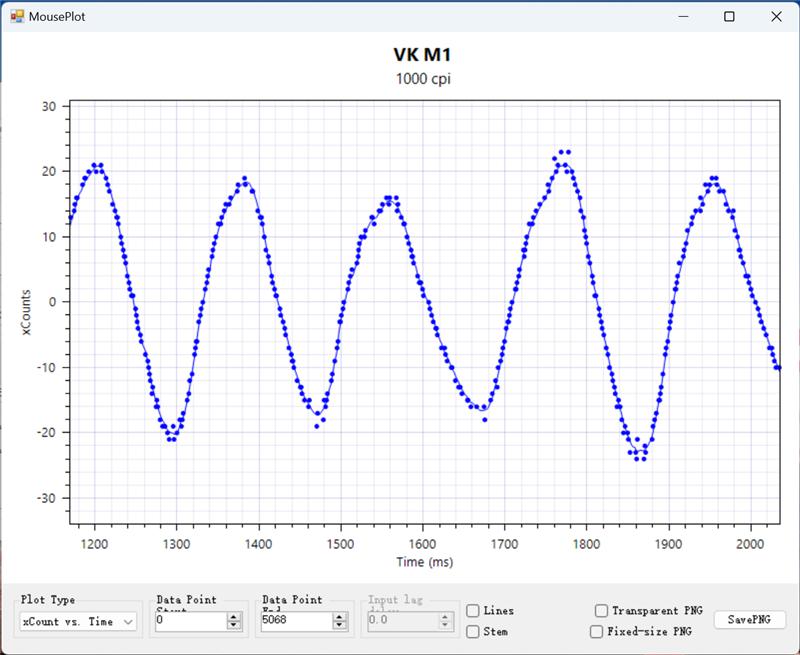
Task: Click the MousePlot app icon in title bar
Action: [x=17, y=16]
